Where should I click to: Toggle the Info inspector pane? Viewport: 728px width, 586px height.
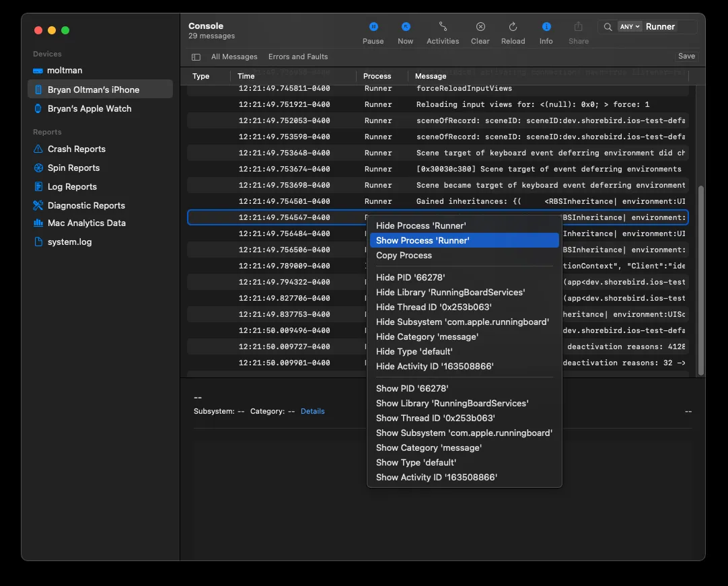[546, 33]
